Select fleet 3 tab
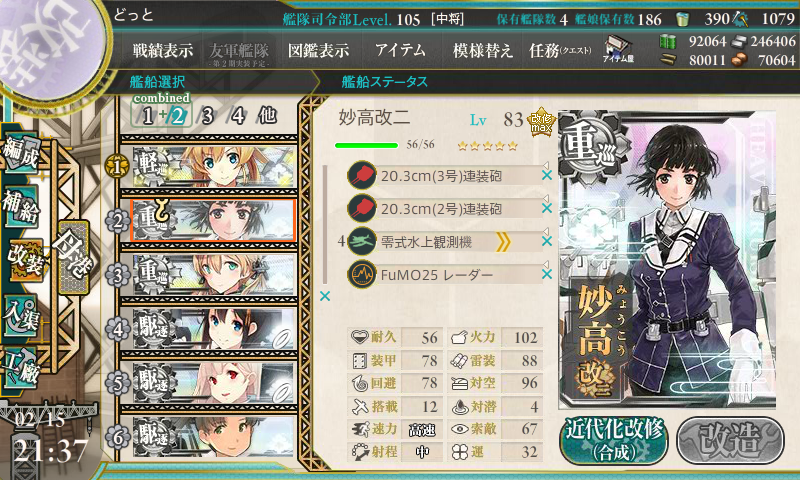Image resolution: width=800 pixels, height=480 pixels. 207,116
